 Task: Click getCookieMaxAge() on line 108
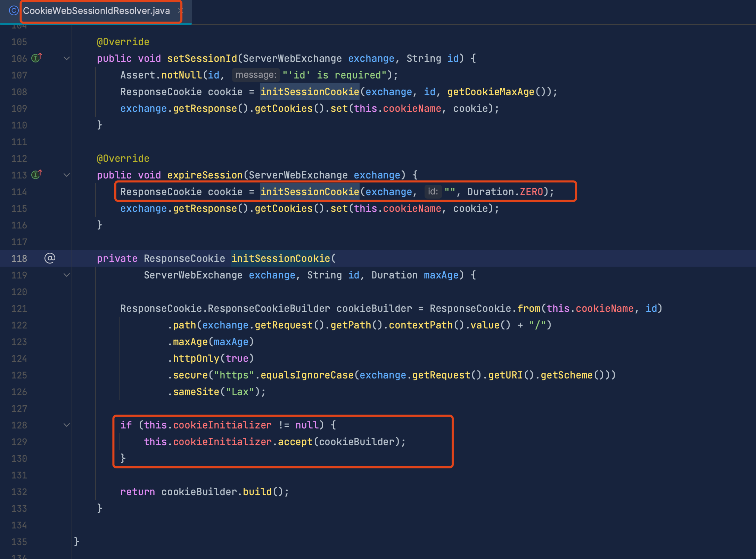click(x=496, y=92)
